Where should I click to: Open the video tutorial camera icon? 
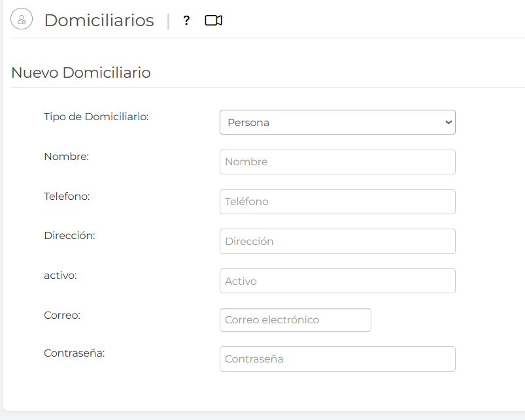pos(213,20)
